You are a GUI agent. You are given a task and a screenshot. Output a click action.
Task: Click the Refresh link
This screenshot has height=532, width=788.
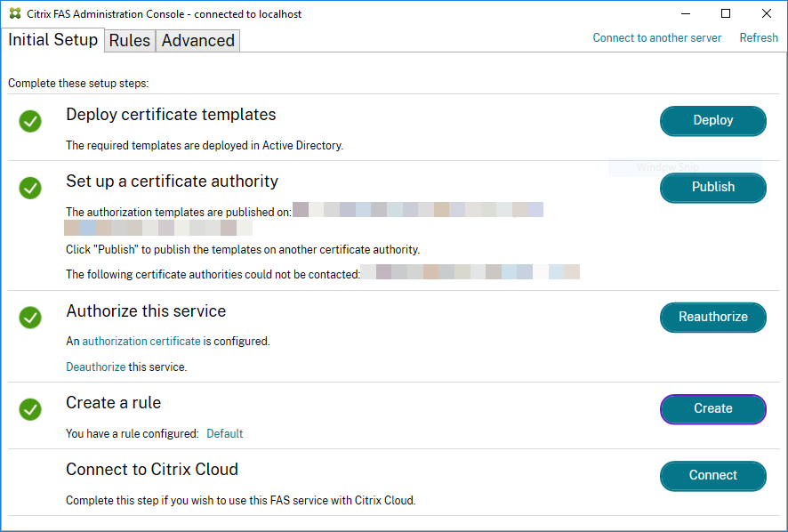click(759, 37)
